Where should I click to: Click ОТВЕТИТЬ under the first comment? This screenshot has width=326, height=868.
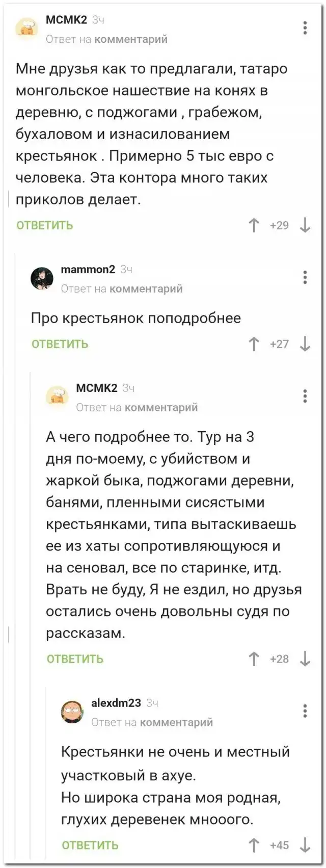pyautogui.click(x=45, y=225)
